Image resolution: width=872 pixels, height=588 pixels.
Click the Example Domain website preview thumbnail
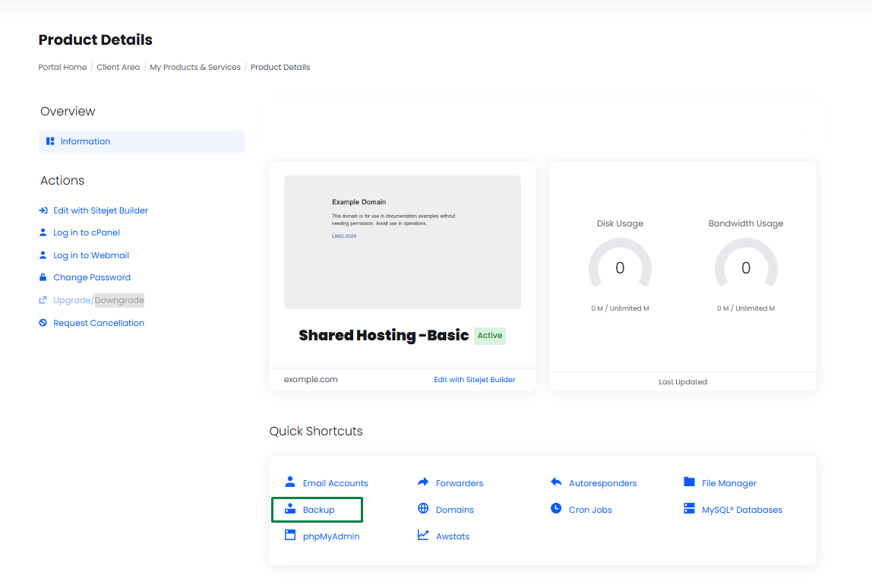[x=403, y=242]
